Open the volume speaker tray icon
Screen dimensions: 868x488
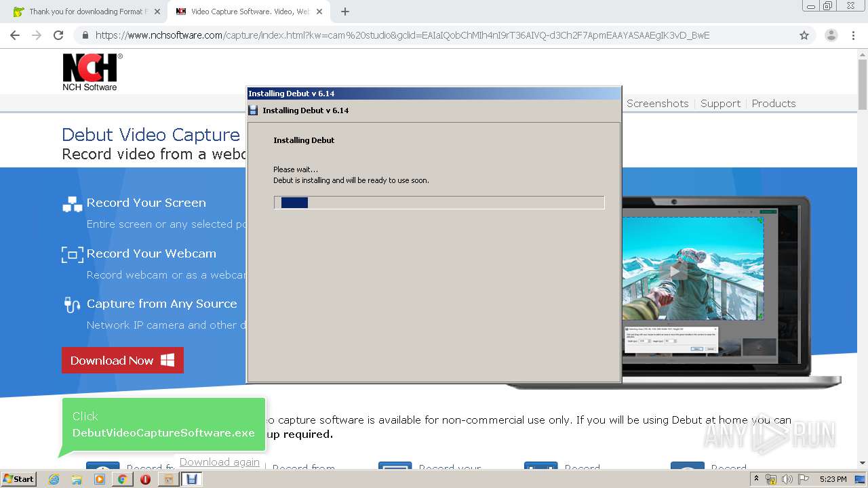click(787, 479)
